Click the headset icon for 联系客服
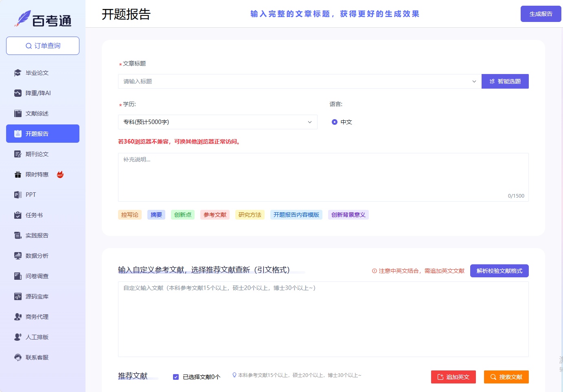The height and width of the screenshot is (392, 563). click(x=18, y=357)
